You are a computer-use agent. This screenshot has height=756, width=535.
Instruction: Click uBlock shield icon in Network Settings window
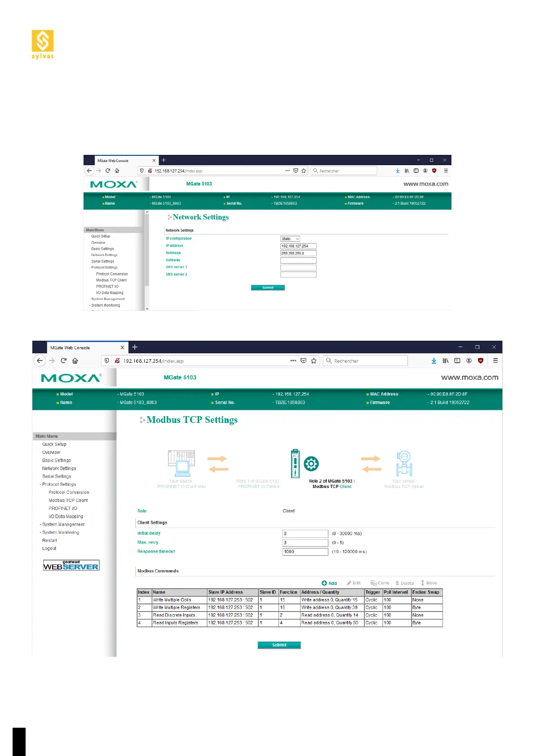pos(434,171)
